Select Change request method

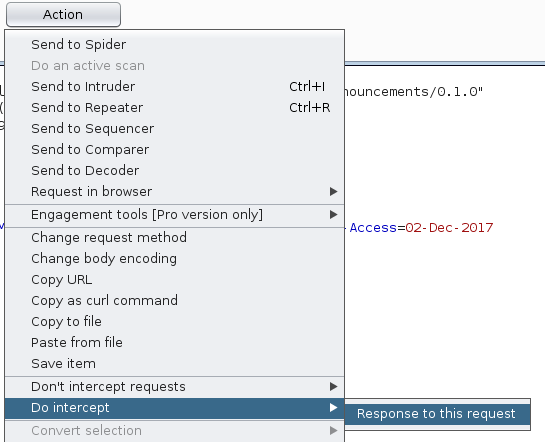174,237
